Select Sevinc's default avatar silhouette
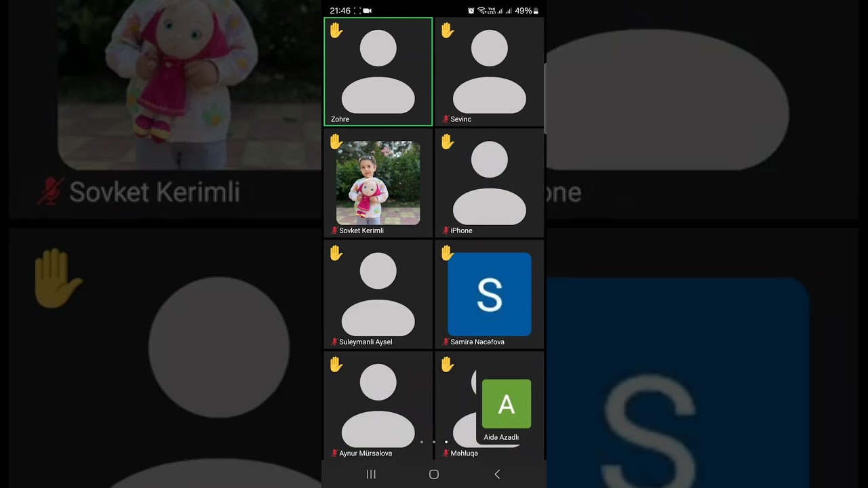The height and width of the screenshot is (488, 868). pos(489,72)
